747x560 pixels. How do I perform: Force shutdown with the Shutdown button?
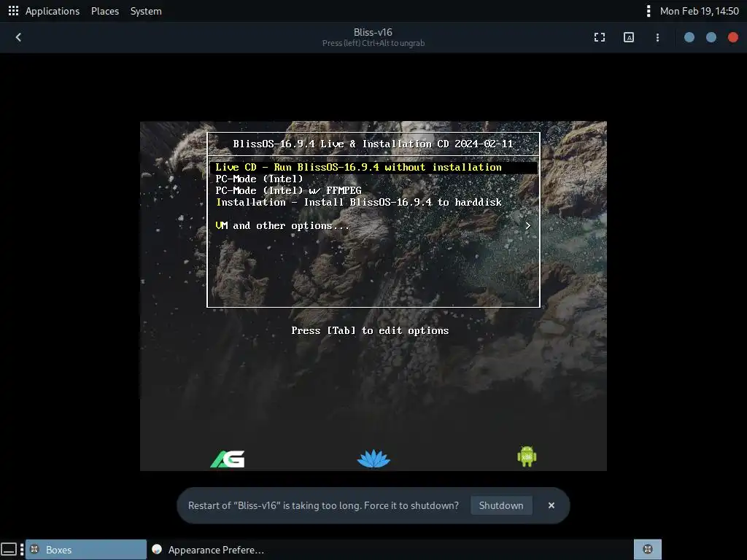click(501, 505)
